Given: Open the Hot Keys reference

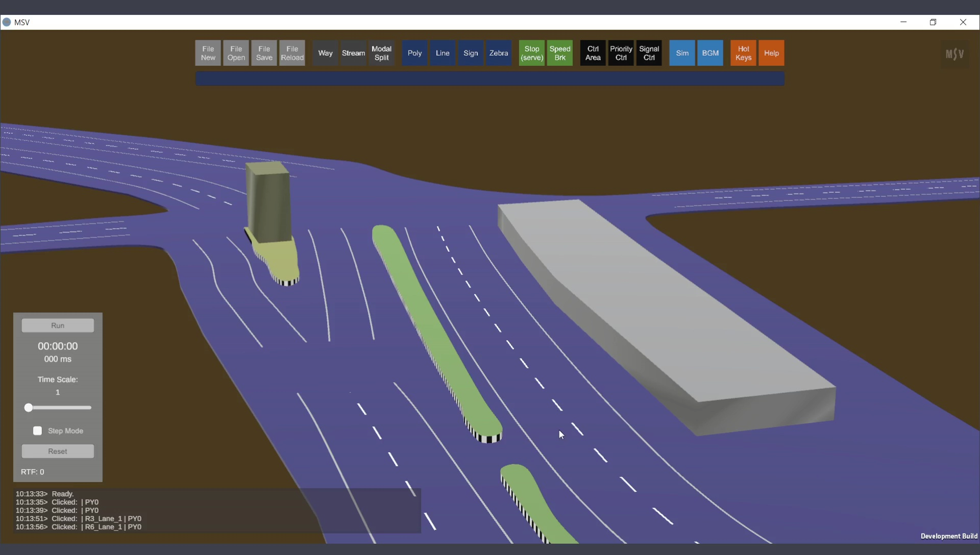Looking at the screenshot, I should (x=743, y=53).
